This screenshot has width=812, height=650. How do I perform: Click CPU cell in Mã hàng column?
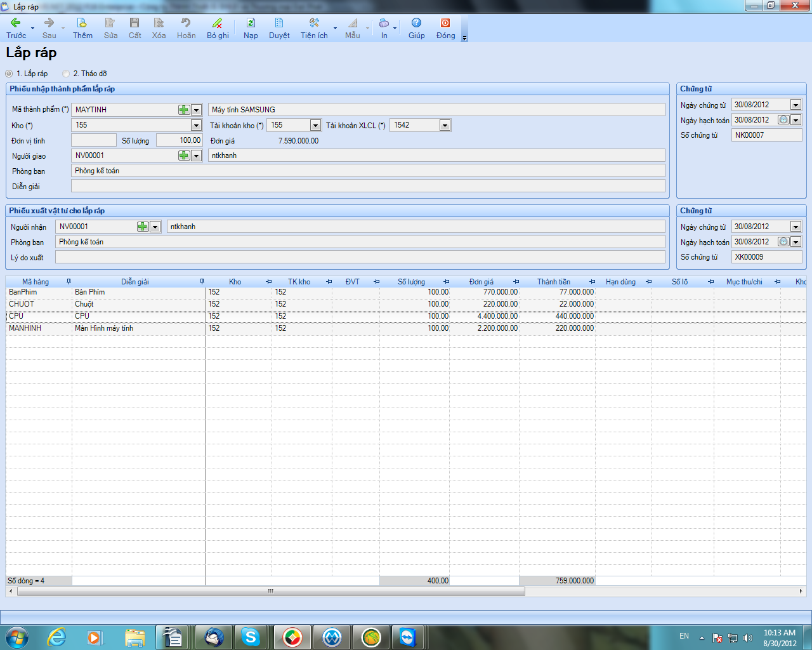coord(39,316)
